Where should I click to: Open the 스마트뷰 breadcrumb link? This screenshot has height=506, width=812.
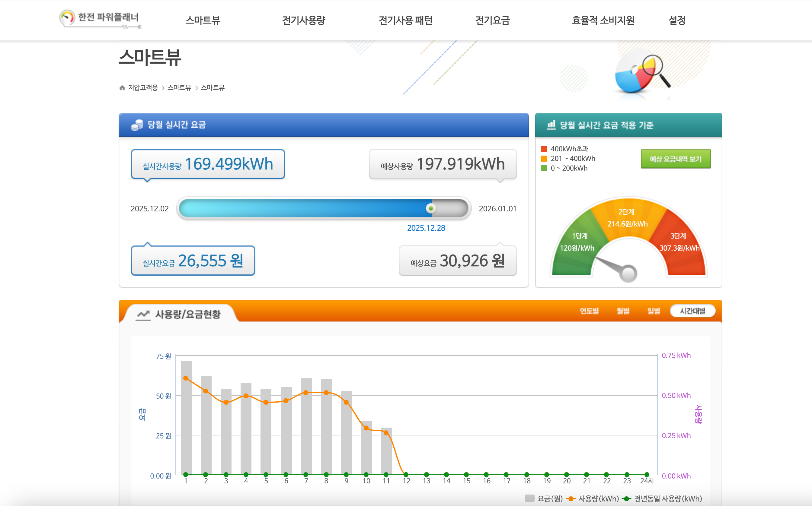pos(180,88)
